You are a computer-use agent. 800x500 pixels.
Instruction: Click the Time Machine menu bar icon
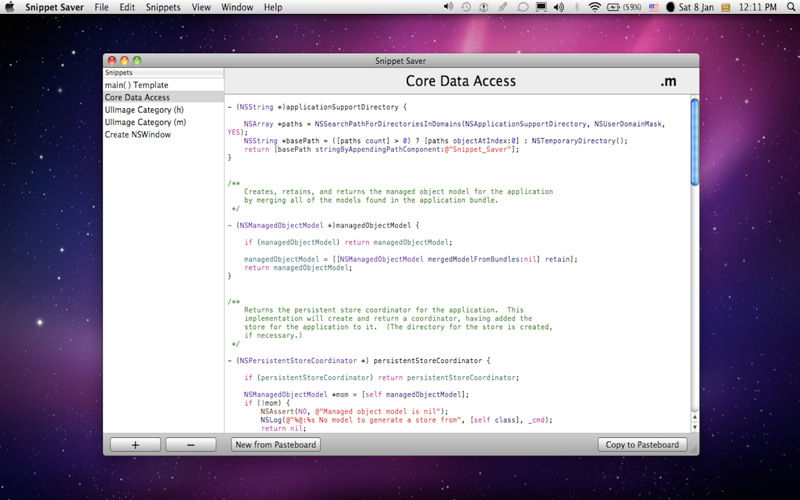point(466,7)
